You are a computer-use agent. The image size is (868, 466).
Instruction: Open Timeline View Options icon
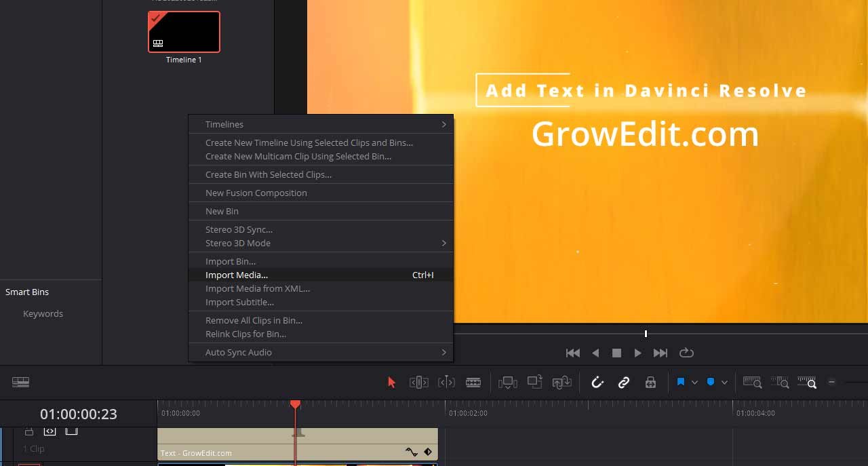click(20, 383)
